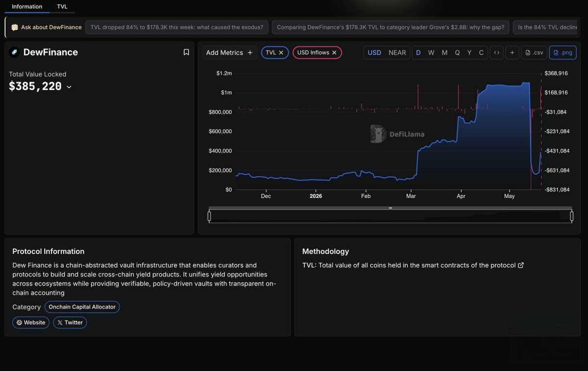The height and width of the screenshot is (371, 588).
Task: Download chart data as .csv
Action: click(x=534, y=52)
